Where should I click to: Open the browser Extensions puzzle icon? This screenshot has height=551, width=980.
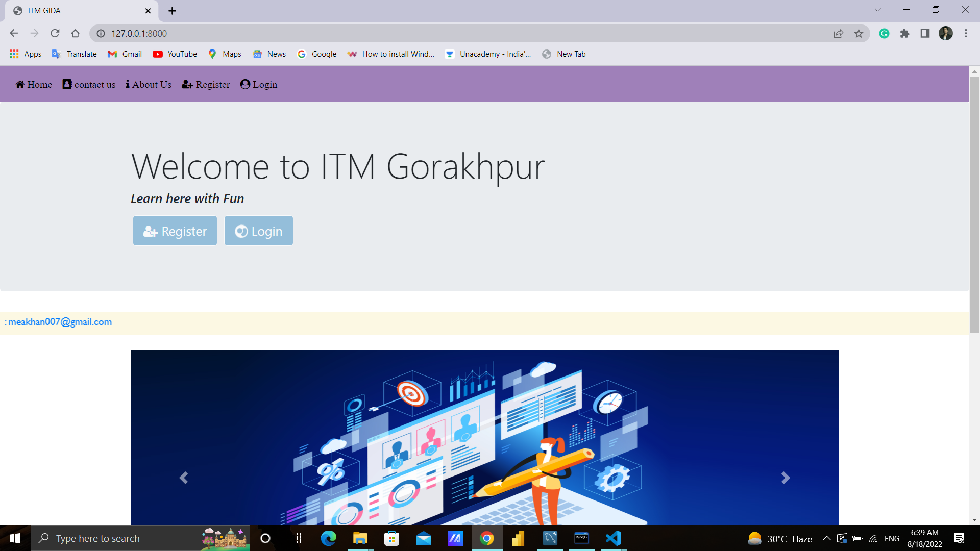tap(904, 33)
